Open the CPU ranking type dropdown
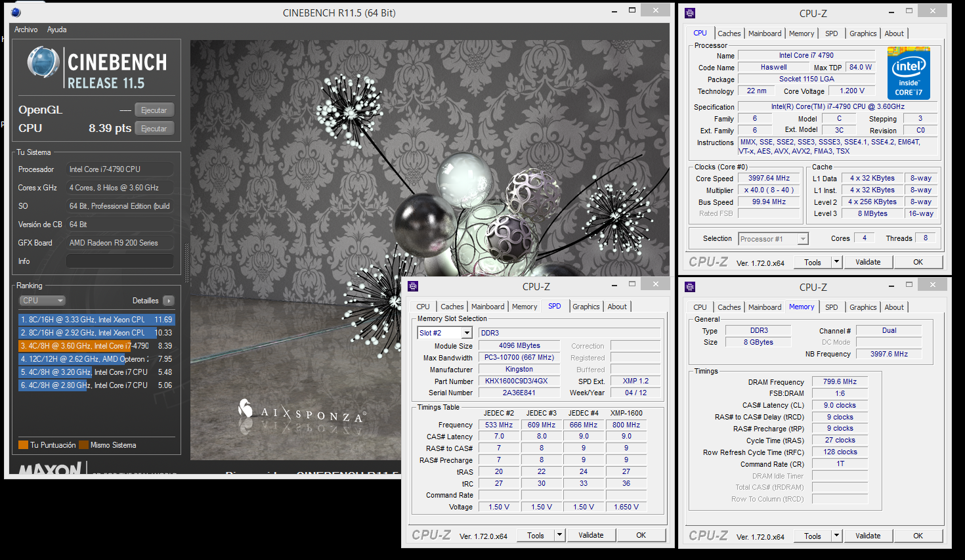The height and width of the screenshot is (560, 965). 43,301
